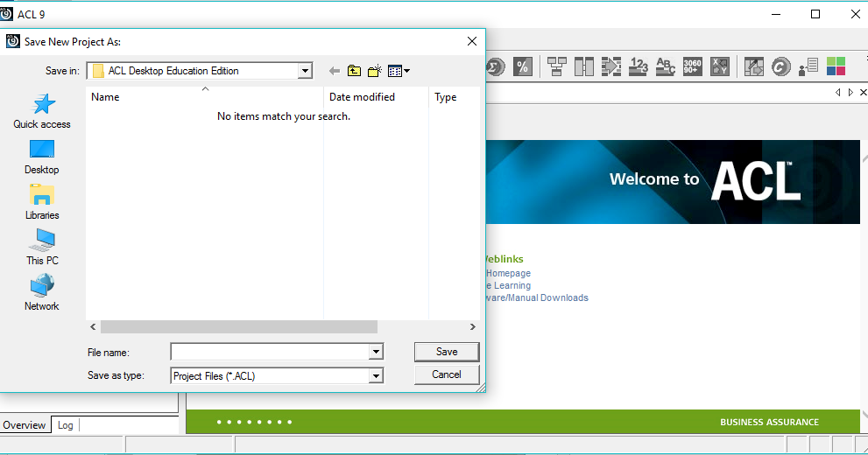This screenshot has width=868, height=455.
Task: Click the arrow Extract toolbar icon
Action: point(610,66)
